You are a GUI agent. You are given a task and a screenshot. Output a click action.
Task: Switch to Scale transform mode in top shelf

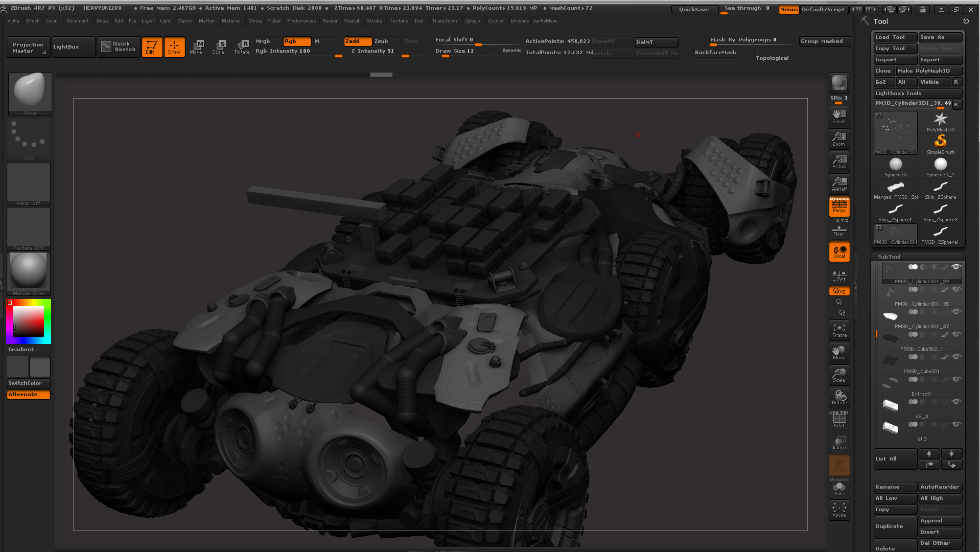219,47
